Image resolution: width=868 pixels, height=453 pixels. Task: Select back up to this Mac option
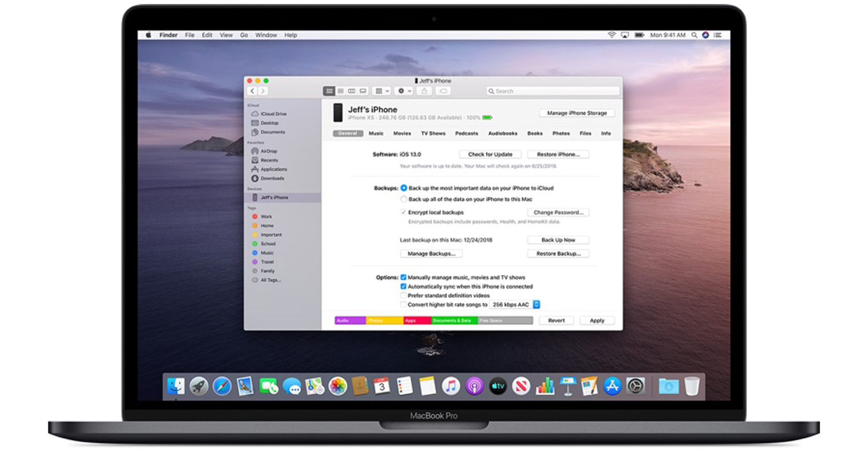tap(404, 200)
